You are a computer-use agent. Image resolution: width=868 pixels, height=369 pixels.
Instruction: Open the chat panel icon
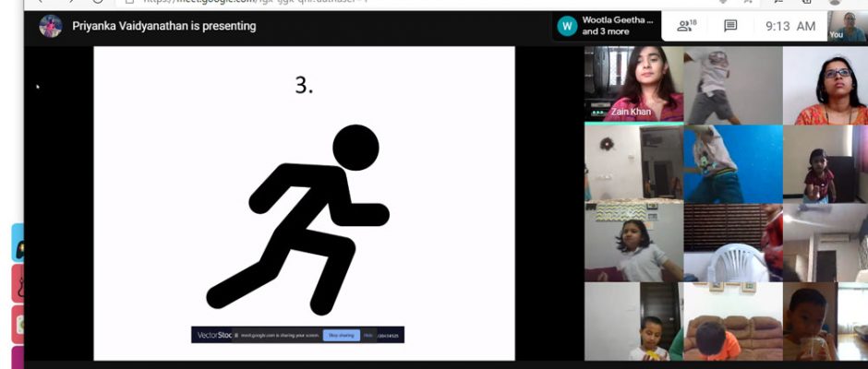[x=730, y=26]
